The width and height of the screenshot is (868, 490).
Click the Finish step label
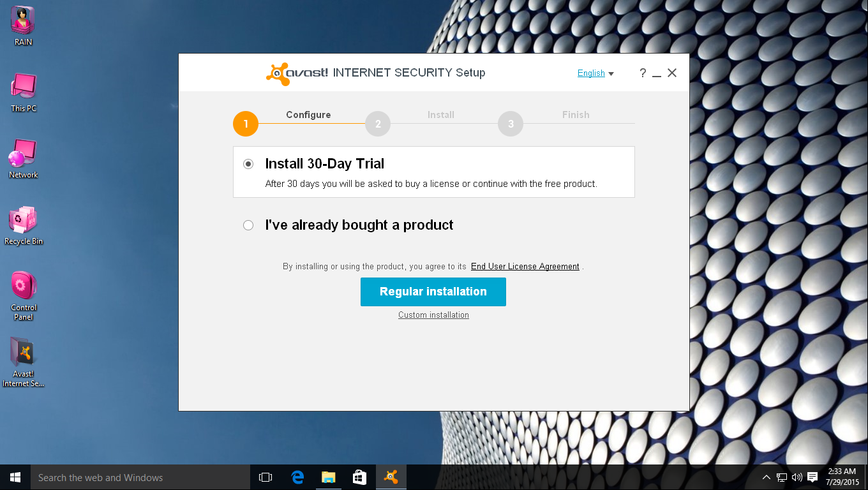pos(576,115)
